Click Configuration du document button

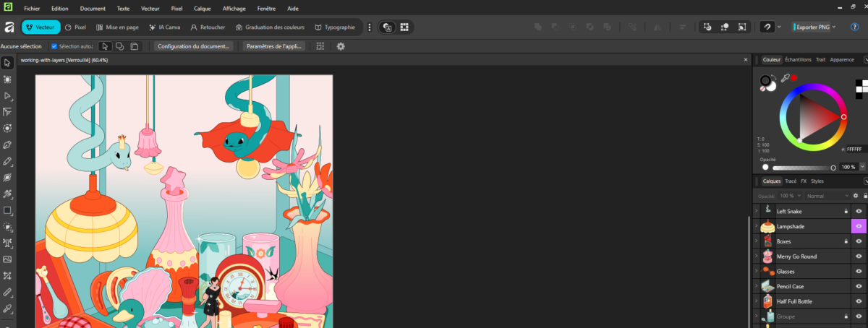tap(193, 46)
